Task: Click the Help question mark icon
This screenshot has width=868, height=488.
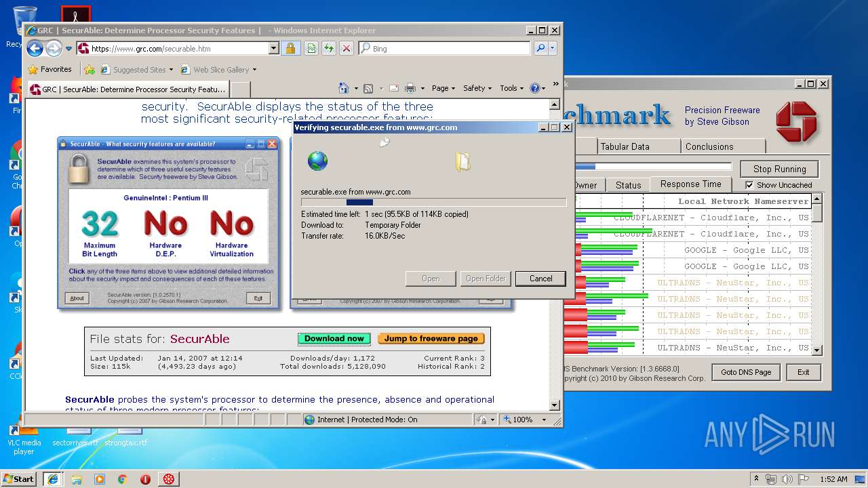Action: (534, 88)
